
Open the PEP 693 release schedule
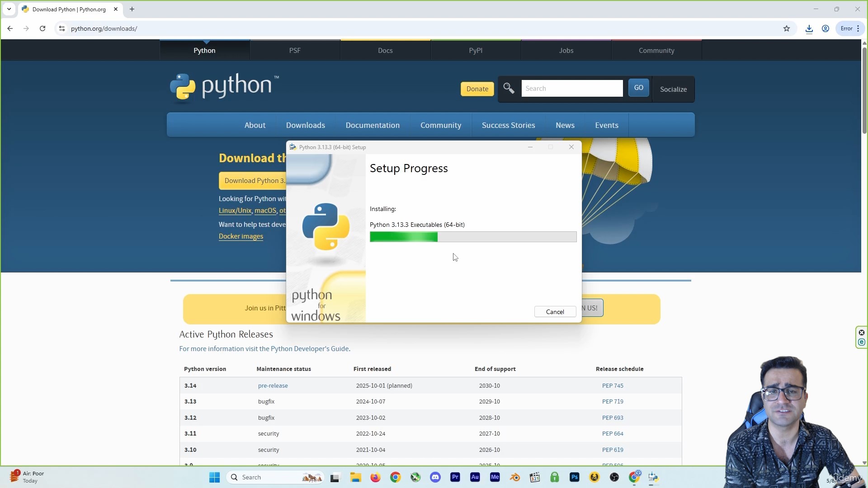pyautogui.click(x=613, y=418)
